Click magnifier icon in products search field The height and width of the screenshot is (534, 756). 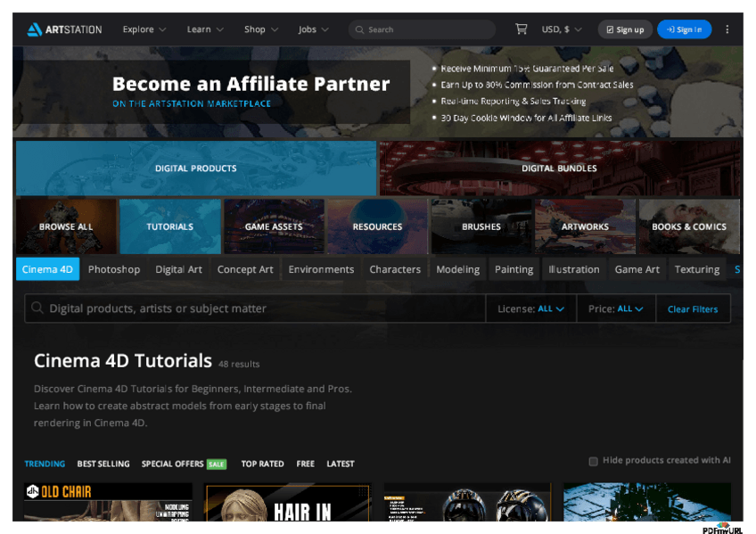pos(37,308)
